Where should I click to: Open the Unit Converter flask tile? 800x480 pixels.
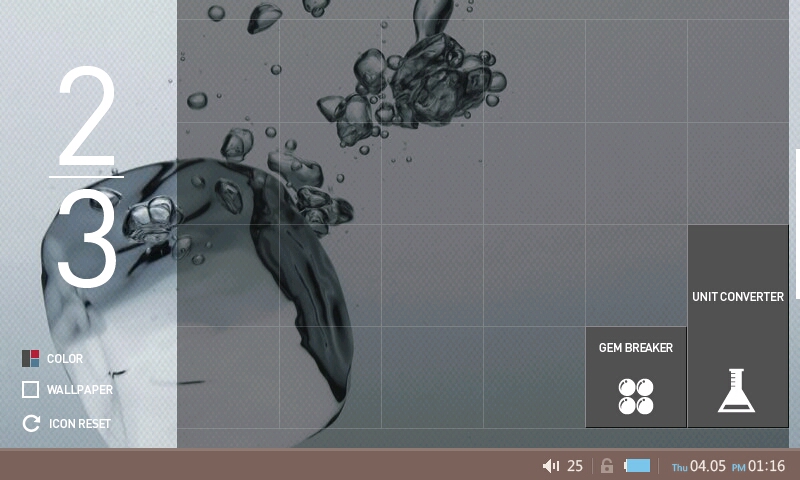point(738,326)
